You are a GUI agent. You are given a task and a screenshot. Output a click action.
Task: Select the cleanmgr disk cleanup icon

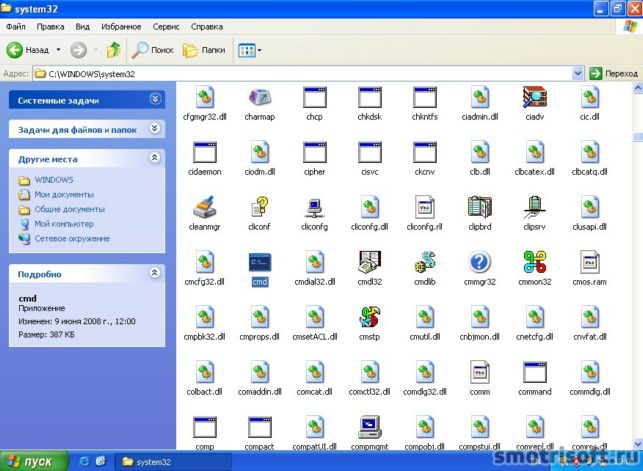204,207
